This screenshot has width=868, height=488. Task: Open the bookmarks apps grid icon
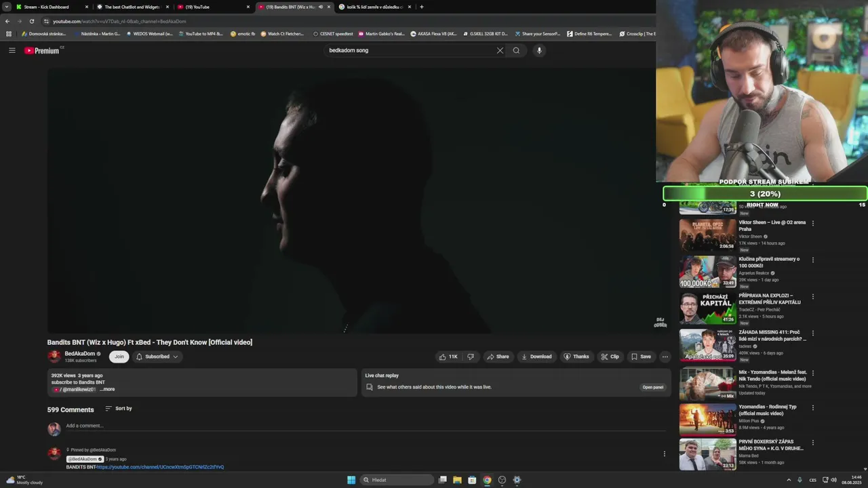9,34
